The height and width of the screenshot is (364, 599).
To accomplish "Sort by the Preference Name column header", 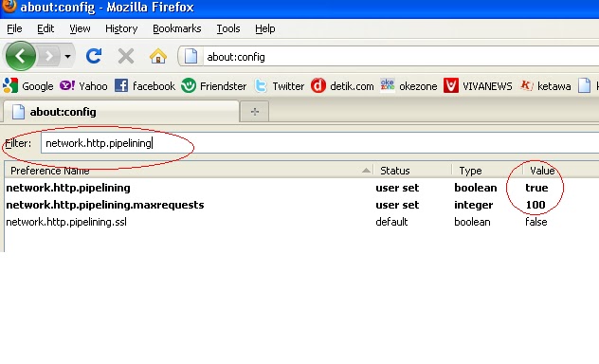I will 190,171.
